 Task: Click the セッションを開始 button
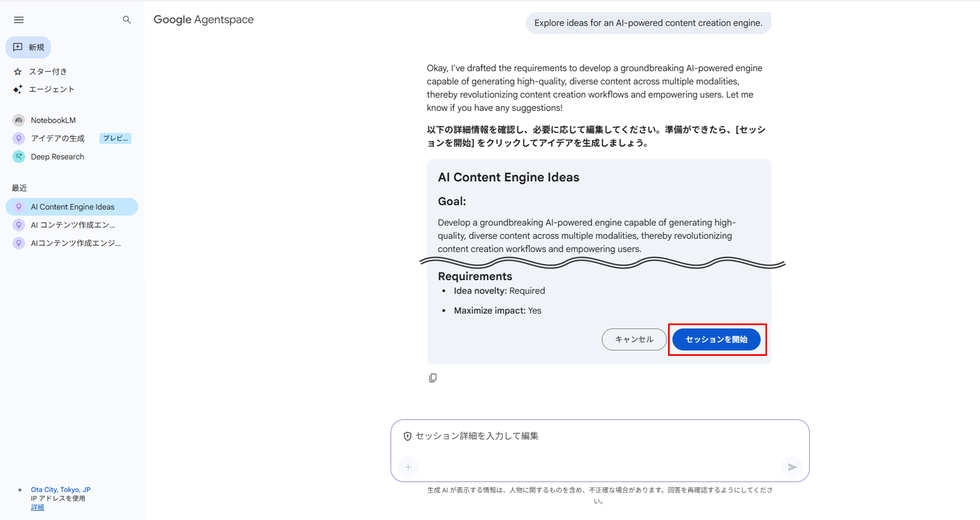(x=717, y=339)
